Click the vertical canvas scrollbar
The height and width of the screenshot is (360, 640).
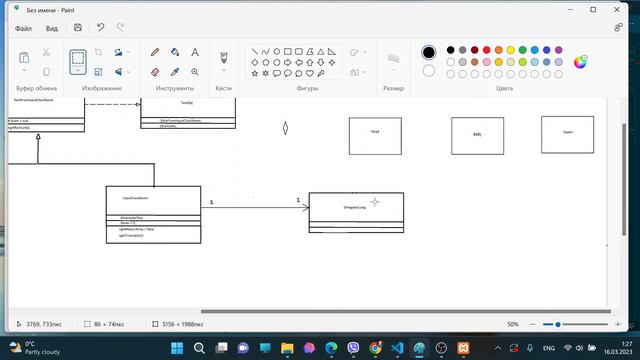[x=624, y=179]
